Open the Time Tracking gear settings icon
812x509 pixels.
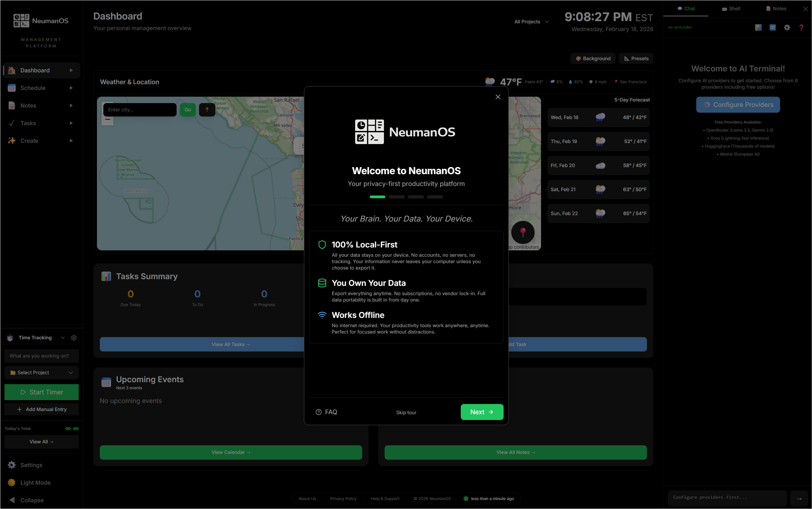pos(74,338)
